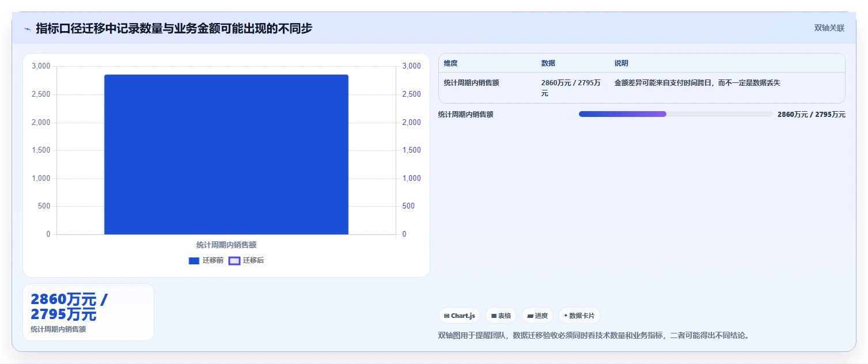
Task: Select the 数据卡片 chip
Action: [579, 316]
